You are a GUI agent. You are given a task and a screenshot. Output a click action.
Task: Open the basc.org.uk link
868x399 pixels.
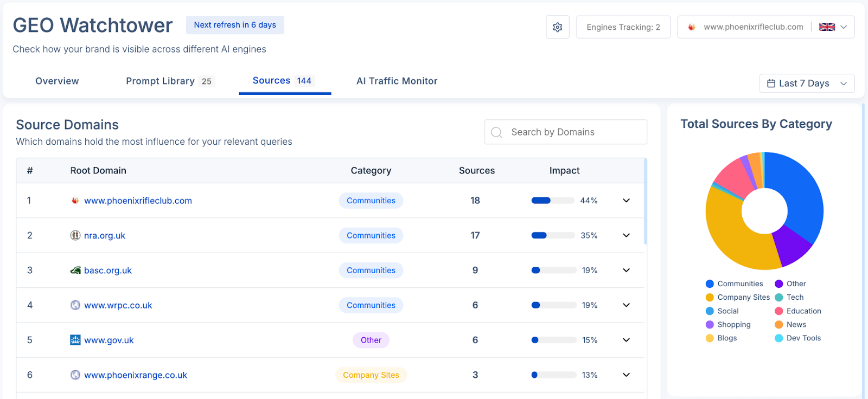[x=108, y=270]
